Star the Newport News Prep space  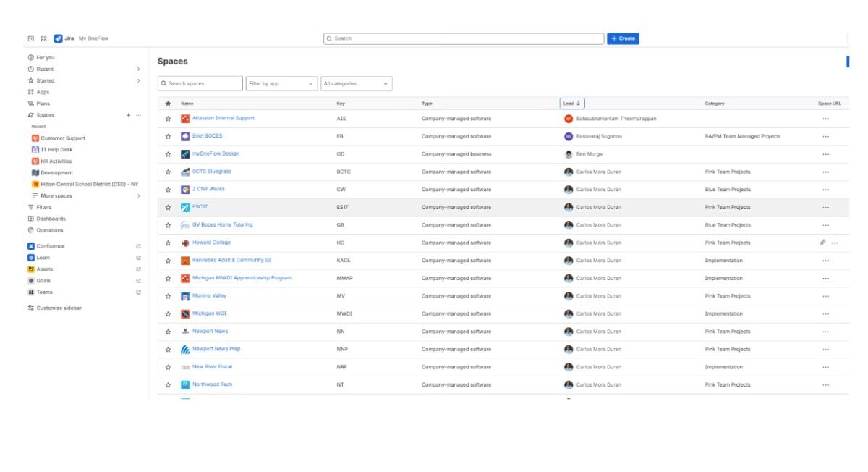[x=168, y=350]
